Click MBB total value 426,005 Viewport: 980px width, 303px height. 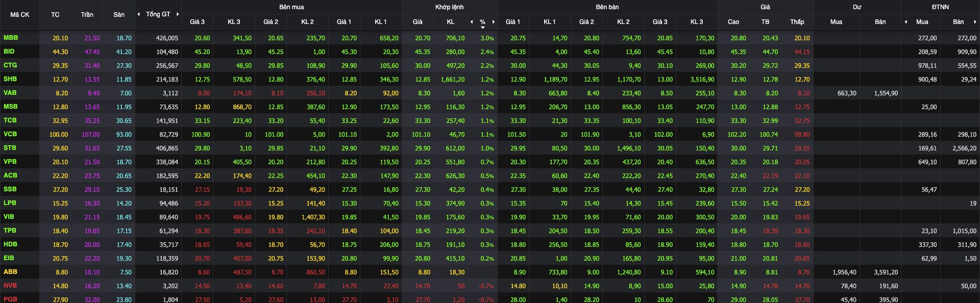click(x=167, y=38)
